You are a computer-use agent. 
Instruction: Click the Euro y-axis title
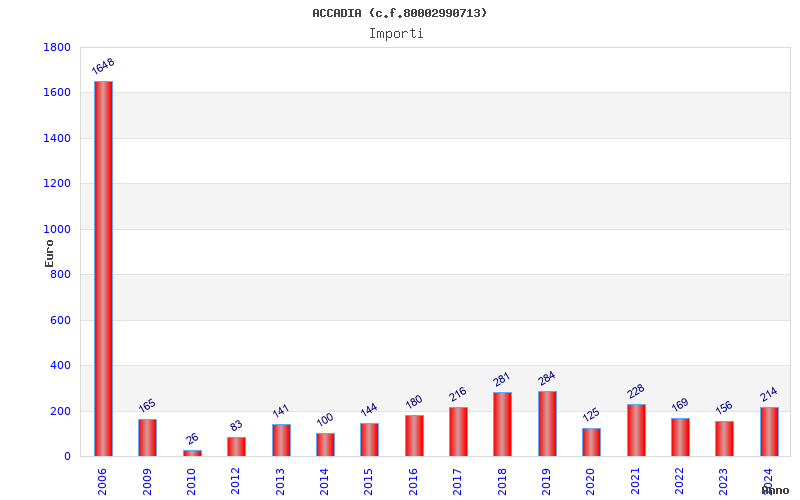click(x=49, y=254)
